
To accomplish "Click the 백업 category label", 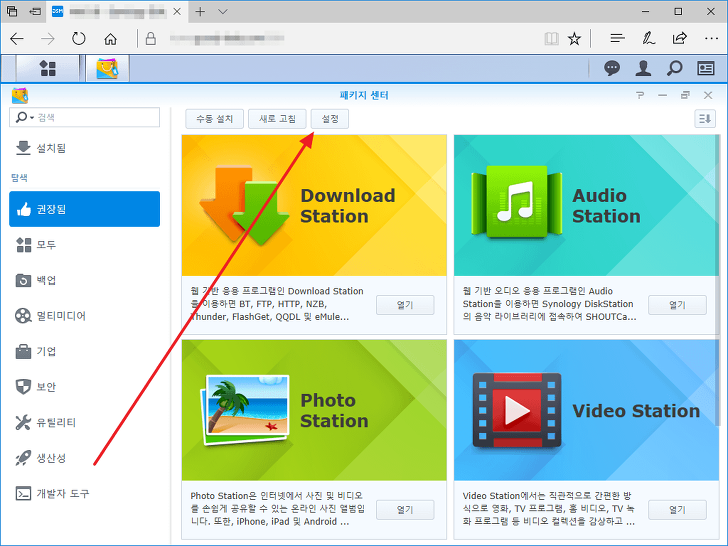I will (46, 280).
